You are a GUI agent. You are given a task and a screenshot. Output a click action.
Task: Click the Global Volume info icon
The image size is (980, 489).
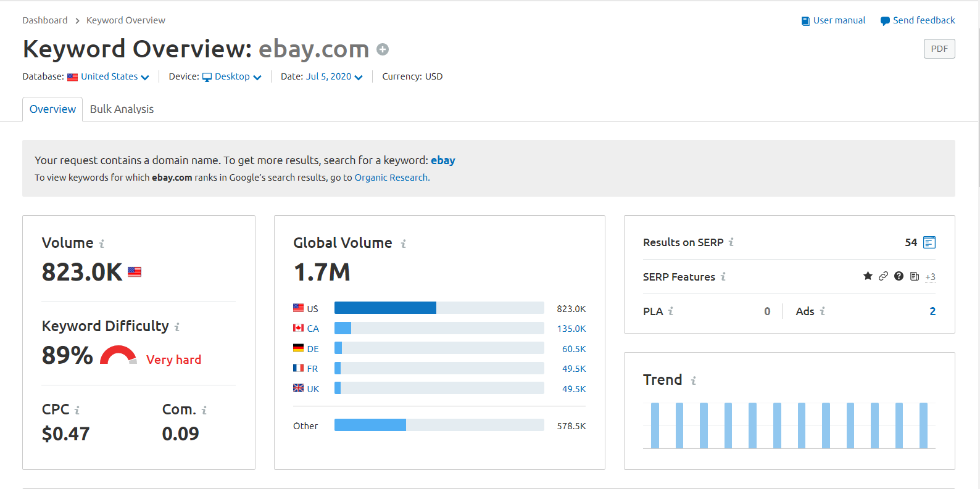point(404,244)
